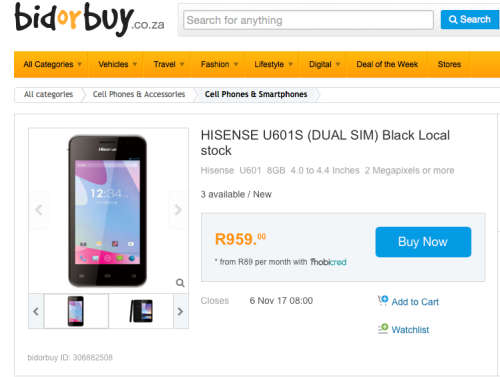Click the Watchlist plus icon
Screen dimensions: 500x377
coord(383,329)
